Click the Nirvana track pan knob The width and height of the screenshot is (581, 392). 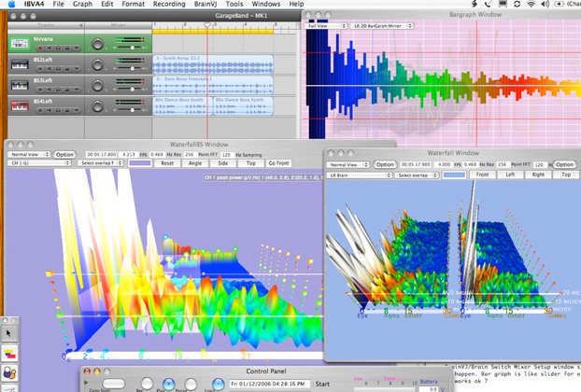coord(97,44)
